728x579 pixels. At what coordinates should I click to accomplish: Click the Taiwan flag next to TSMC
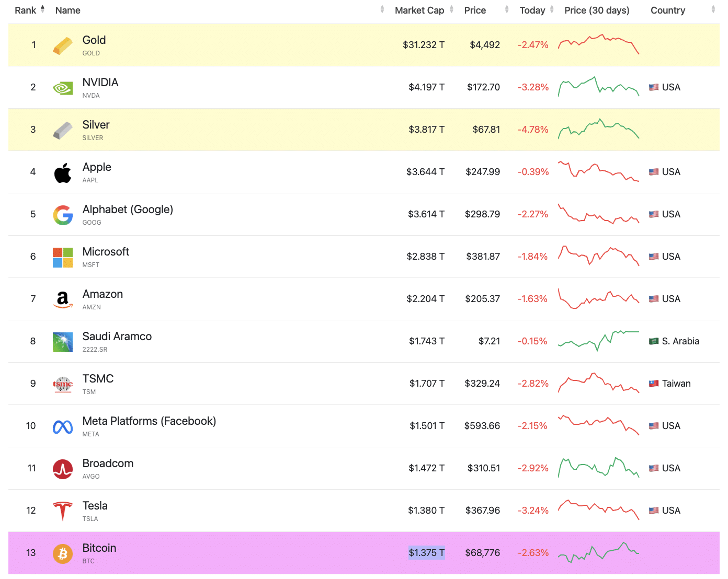click(654, 384)
